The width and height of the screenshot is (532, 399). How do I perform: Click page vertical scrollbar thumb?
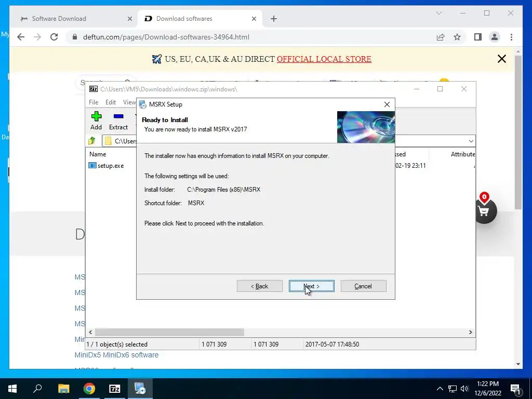[518, 132]
